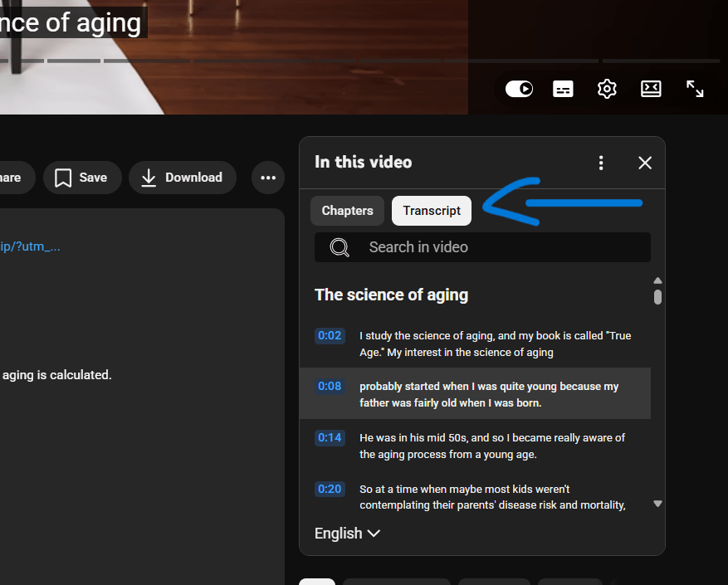Image resolution: width=728 pixels, height=585 pixels.
Task: Switch to the Chapters tab
Action: (347, 211)
